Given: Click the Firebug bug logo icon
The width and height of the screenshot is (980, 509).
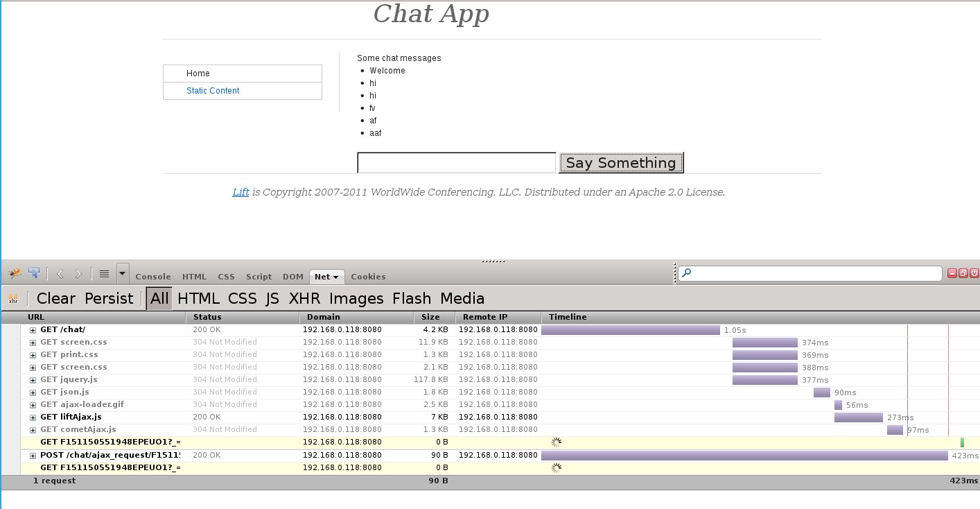Looking at the screenshot, I should [x=15, y=273].
